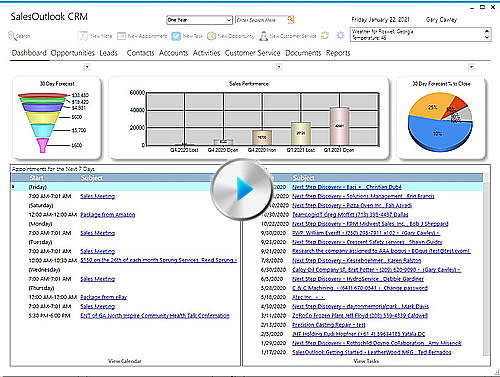Open the Customer Service tab
Screen dimensions: 500x377
(x=252, y=53)
